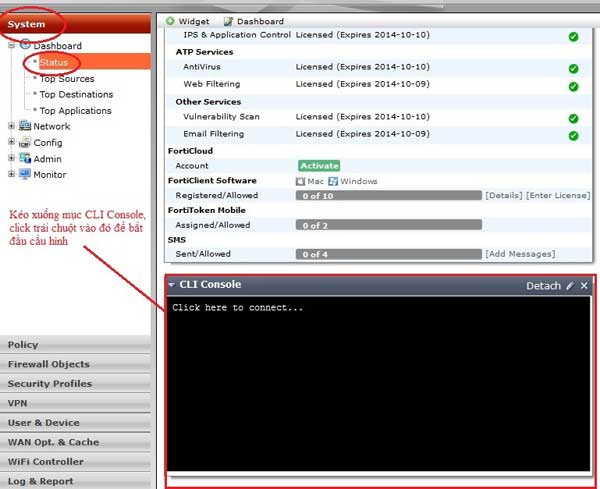This screenshot has width=600, height=489.
Task: Open the Firewall Objects menu section
Action: tap(75, 364)
